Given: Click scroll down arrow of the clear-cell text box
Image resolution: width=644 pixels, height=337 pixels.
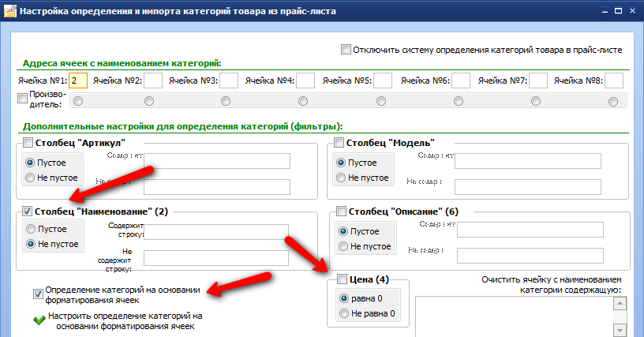Looking at the screenshot, I should (620, 330).
